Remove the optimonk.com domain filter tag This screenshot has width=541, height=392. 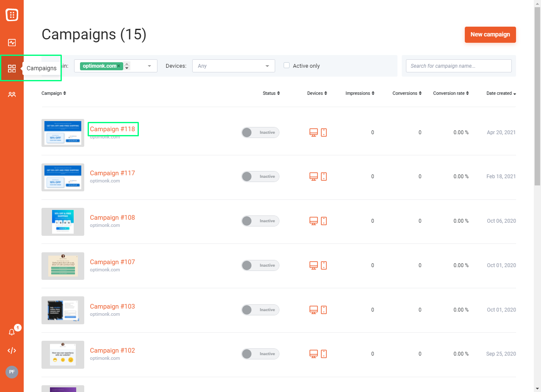[x=119, y=66]
